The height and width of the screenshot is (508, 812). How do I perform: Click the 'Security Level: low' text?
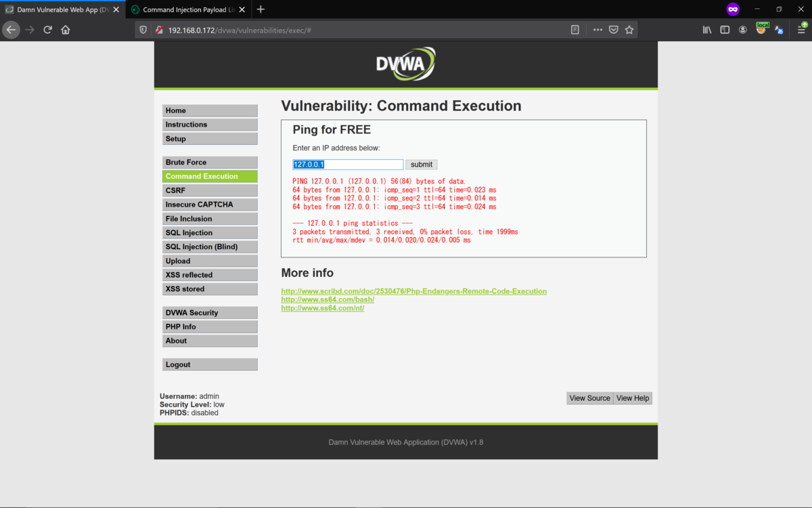coord(192,404)
